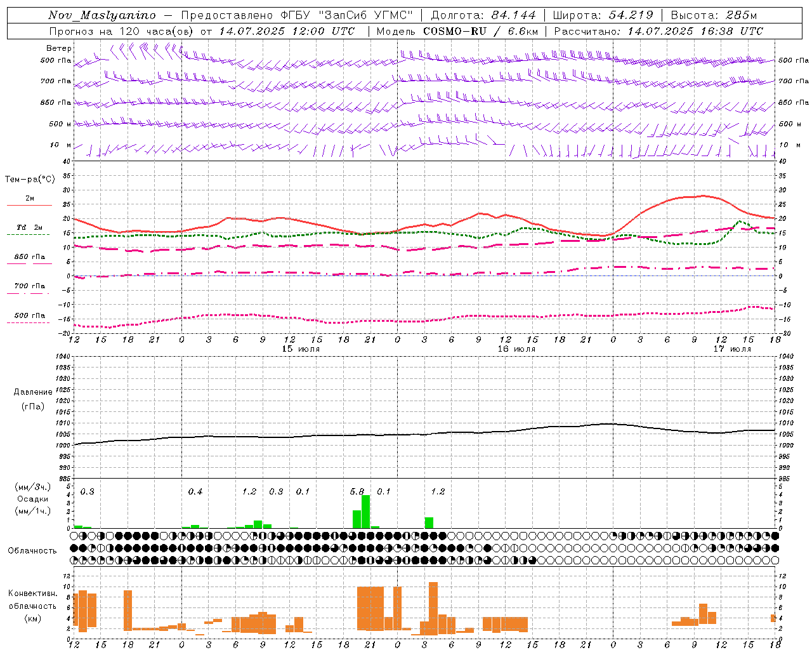Viewport: 812px width, 650px height.
Task: Click the Тем-ра(°C) axis title
Action: (30, 180)
